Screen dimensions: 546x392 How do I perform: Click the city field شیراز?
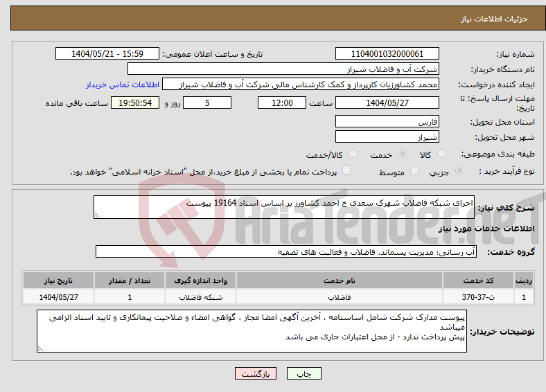387,136
